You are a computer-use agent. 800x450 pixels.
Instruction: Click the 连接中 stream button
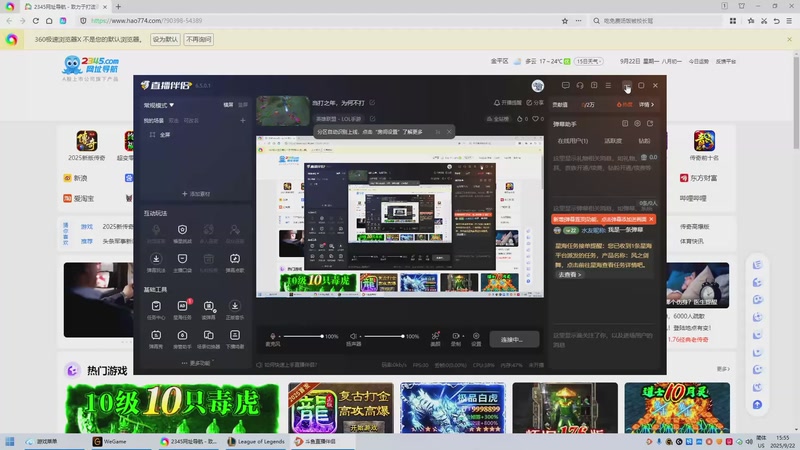tap(514, 339)
